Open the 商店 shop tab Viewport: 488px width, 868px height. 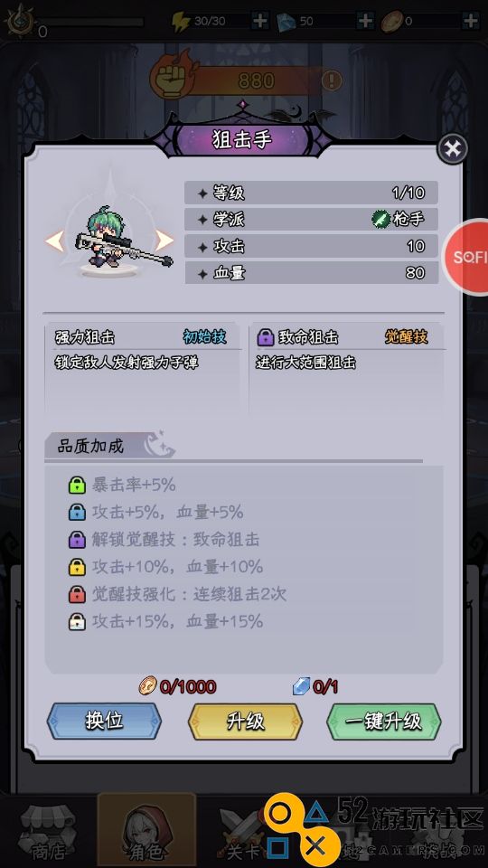(48, 832)
